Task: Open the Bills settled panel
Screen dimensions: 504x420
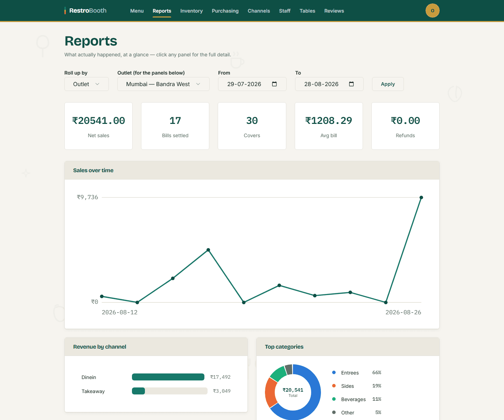Action: point(175,126)
